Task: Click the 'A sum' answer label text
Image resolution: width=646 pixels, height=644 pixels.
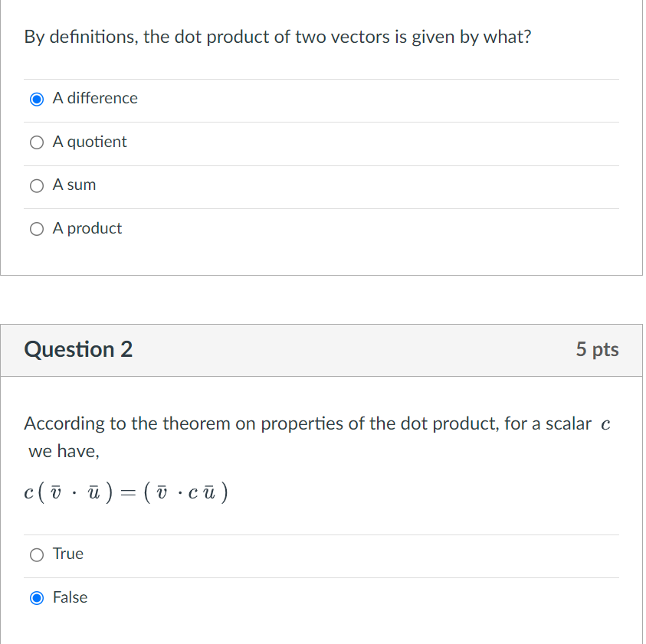Action: coord(74,185)
